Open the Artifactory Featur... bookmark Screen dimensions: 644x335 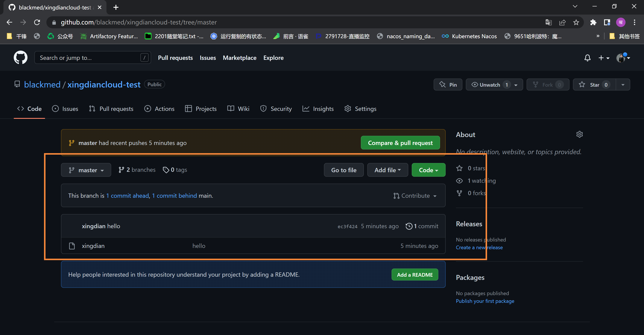click(109, 36)
